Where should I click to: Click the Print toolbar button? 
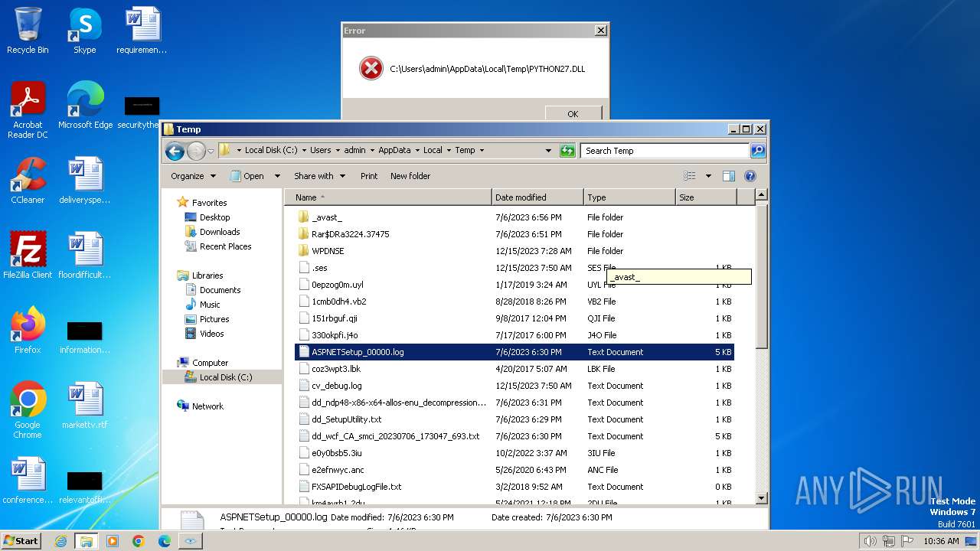click(369, 176)
